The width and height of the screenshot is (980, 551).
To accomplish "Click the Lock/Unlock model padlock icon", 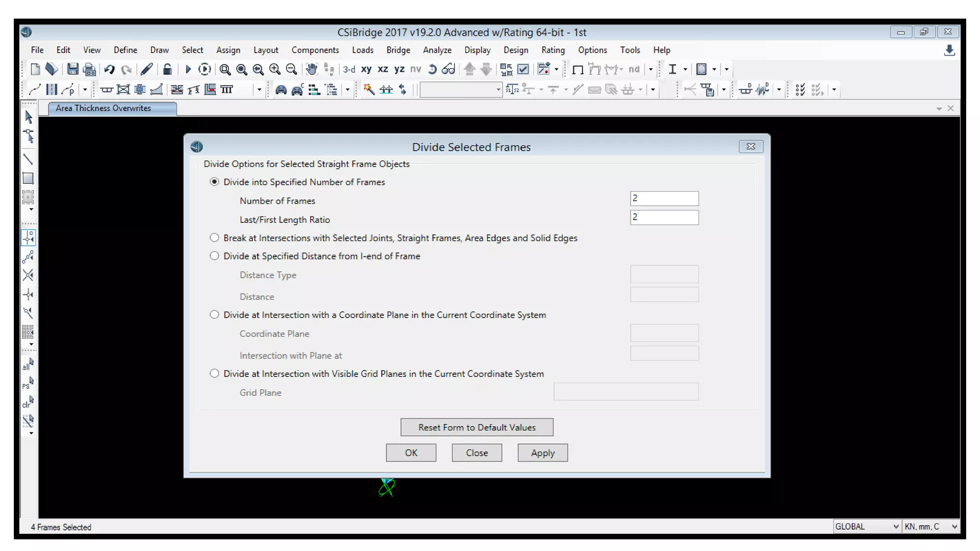I will point(167,69).
